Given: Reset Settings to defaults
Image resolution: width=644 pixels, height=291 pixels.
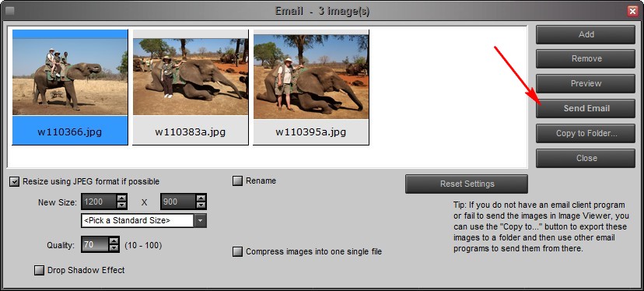Looking at the screenshot, I should [x=467, y=184].
